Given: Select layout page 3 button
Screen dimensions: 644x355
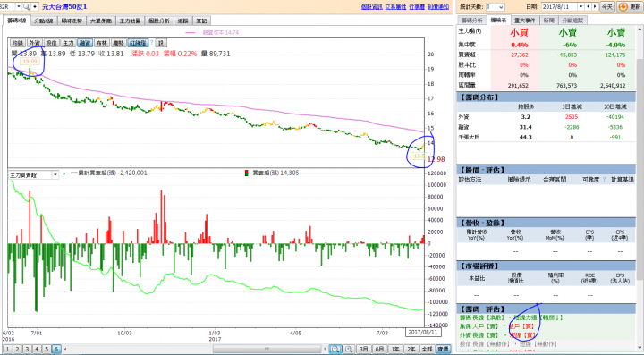Looking at the screenshot, I should tap(27, 350).
